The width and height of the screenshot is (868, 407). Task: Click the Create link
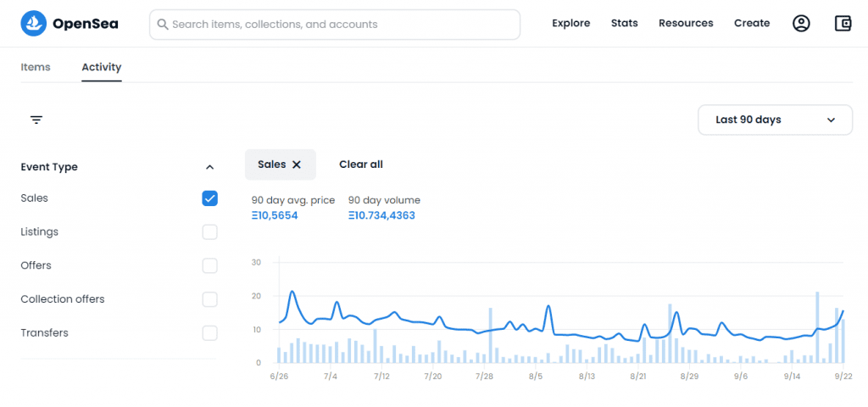coord(752,23)
